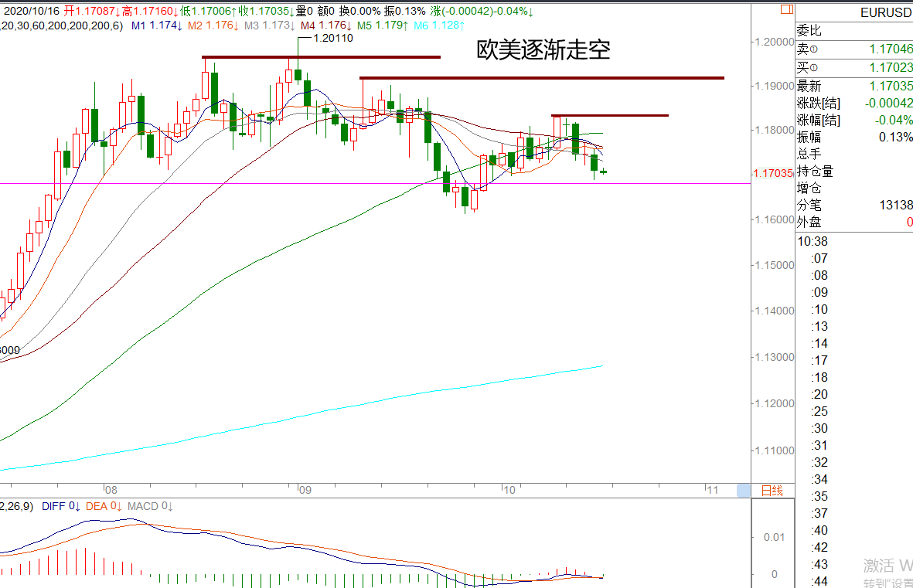The image size is (913, 588).
Task: Switch the chart period via 日线 label
Action: [x=772, y=491]
